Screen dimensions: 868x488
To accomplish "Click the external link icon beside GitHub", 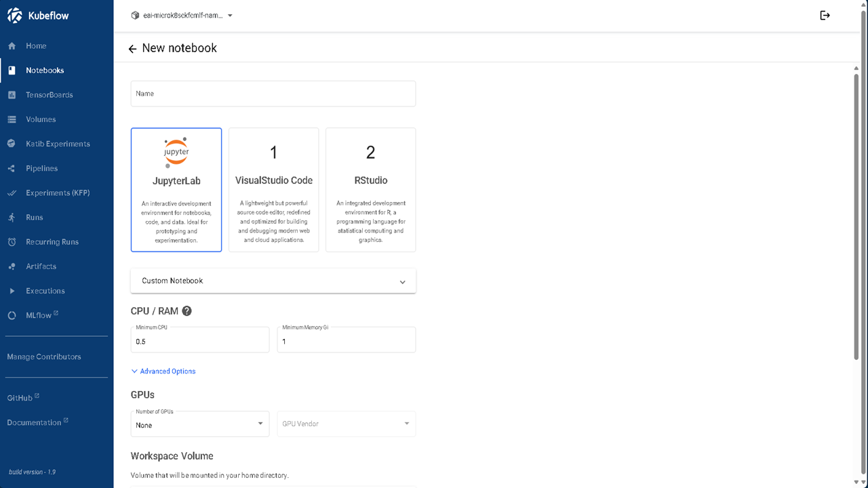I will [37, 396].
